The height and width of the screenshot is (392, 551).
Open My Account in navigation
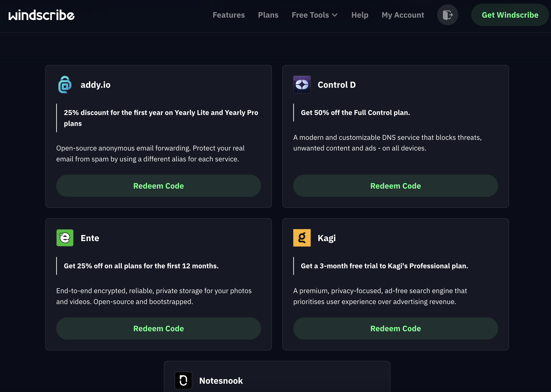coord(402,15)
